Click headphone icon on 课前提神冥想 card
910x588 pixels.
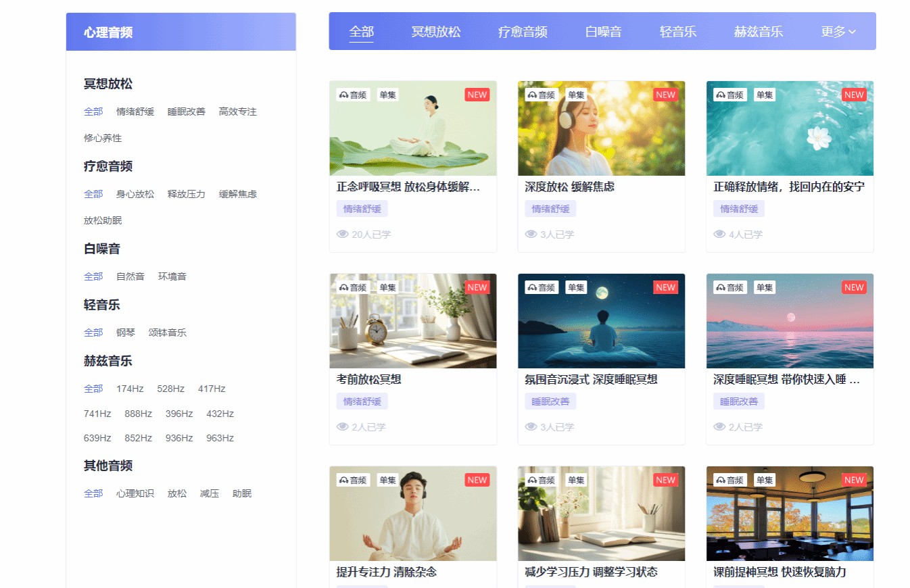721,481
